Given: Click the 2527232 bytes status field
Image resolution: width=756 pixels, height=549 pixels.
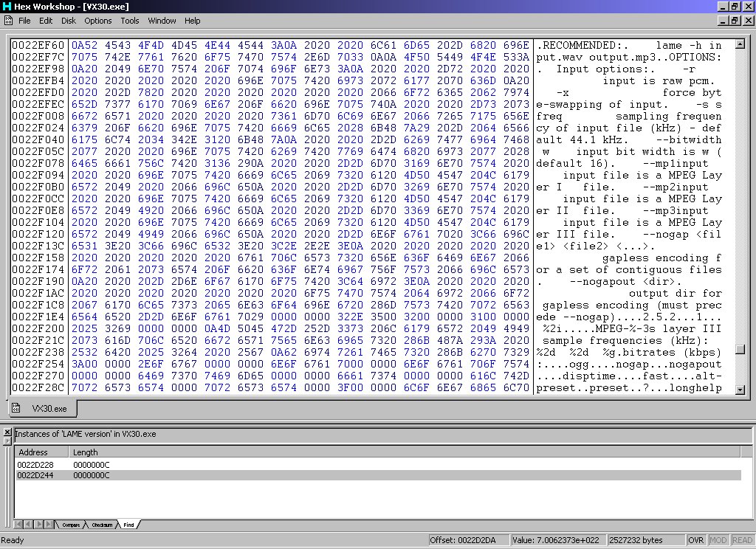Looking at the screenshot, I should tap(645, 540).
